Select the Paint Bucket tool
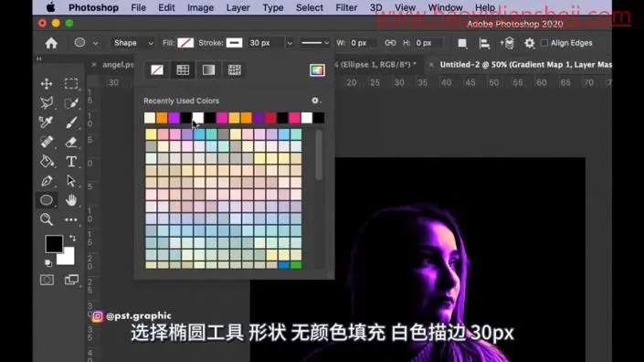Image resolution: width=644 pixels, height=362 pixels. (x=47, y=161)
